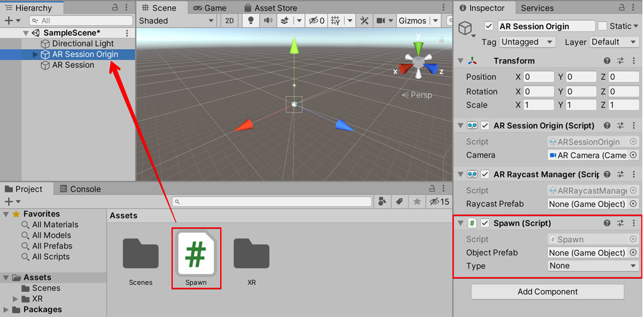Switch to the Console tab
The width and height of the screenshot is (644, 317).
coord(80,189)
